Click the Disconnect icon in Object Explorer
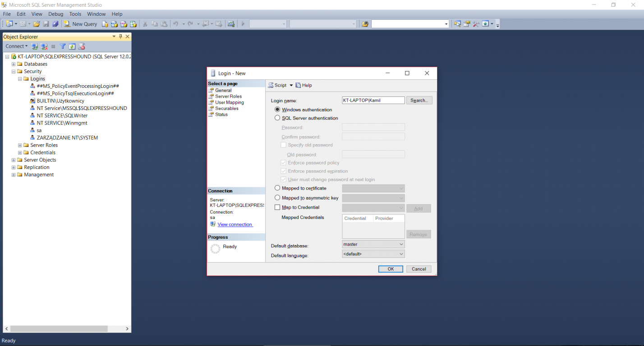The image size is (644, 346). coord(44,46)
